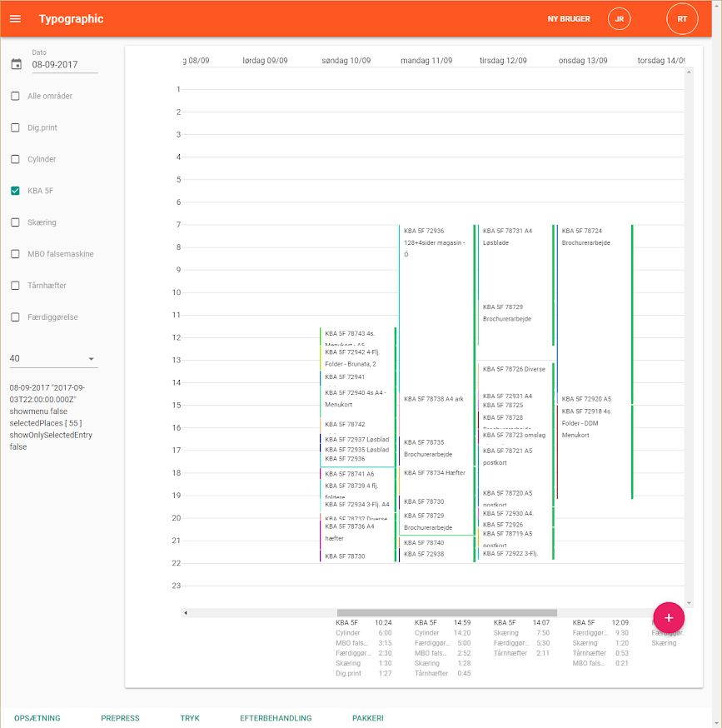Select the onsdag 13/09 column header
This screenshot has height=728, width=722.
point(583,60)
